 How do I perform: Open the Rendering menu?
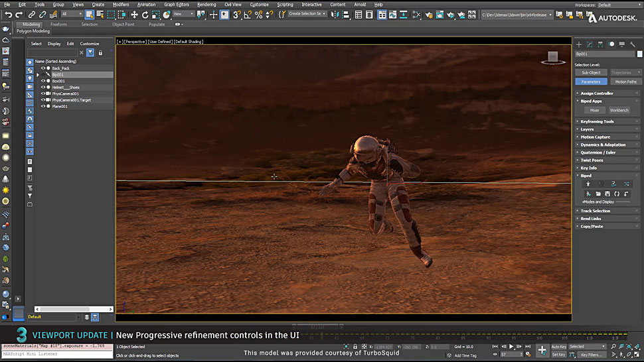point(206,5)
